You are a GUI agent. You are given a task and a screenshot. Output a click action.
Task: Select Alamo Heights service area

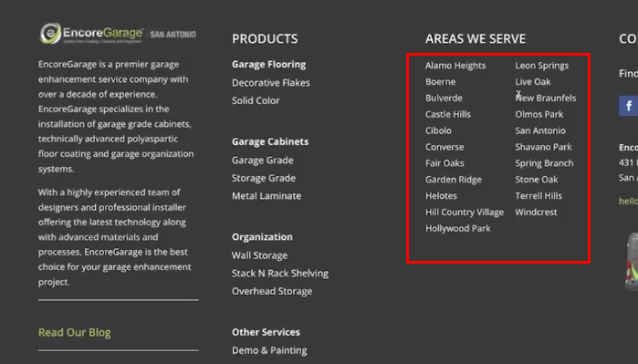[455, 66]
